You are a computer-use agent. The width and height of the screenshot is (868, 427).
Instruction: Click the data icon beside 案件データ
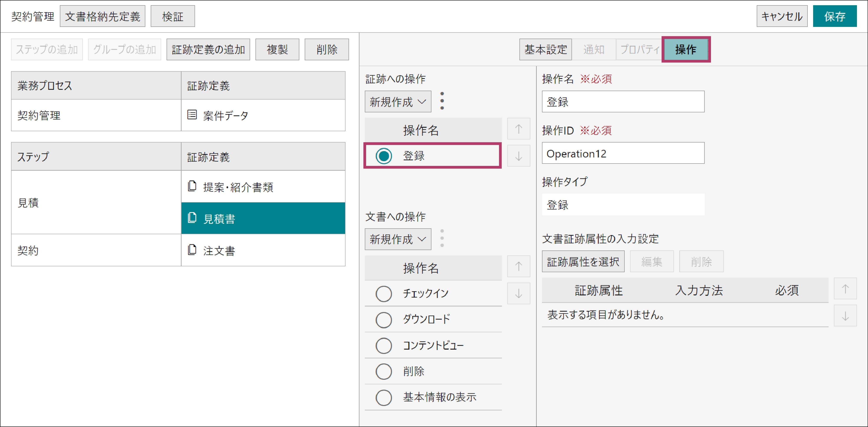coord(192,115)
